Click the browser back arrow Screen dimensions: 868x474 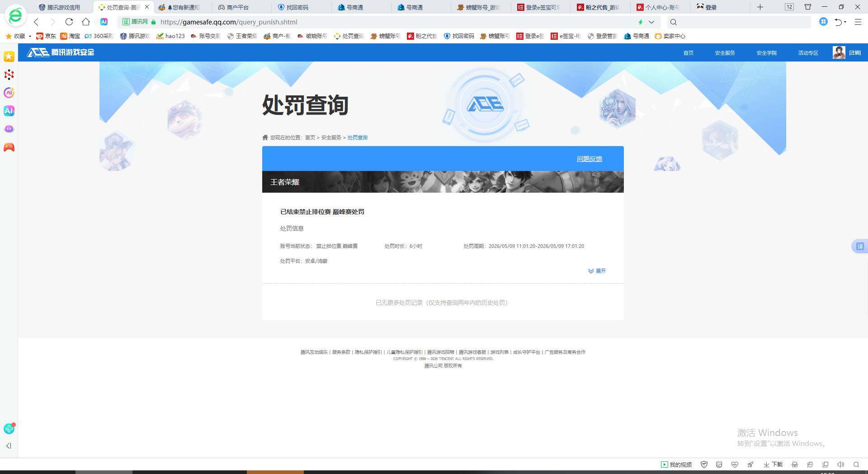pos(36,22)
